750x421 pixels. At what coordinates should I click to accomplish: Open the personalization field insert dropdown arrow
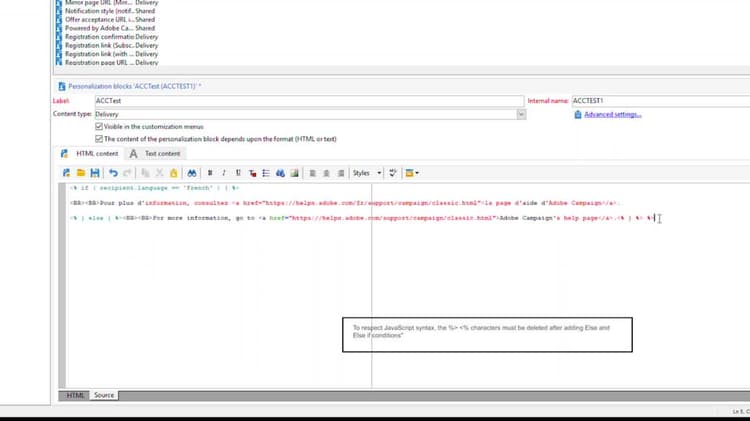tap(417, 173)
